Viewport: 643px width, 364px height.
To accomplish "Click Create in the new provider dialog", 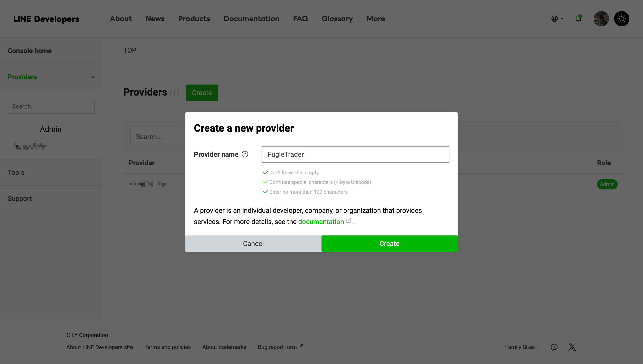I will (389, 244).
